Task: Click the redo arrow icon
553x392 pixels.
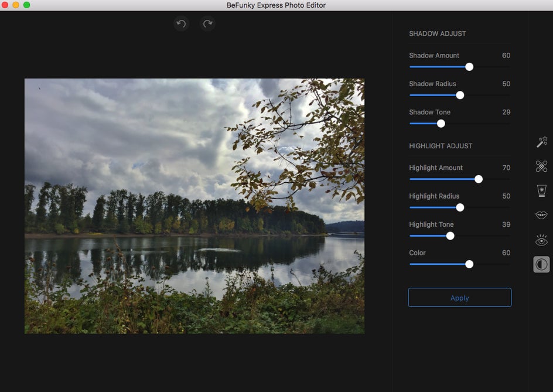Action: pos(208,23)
